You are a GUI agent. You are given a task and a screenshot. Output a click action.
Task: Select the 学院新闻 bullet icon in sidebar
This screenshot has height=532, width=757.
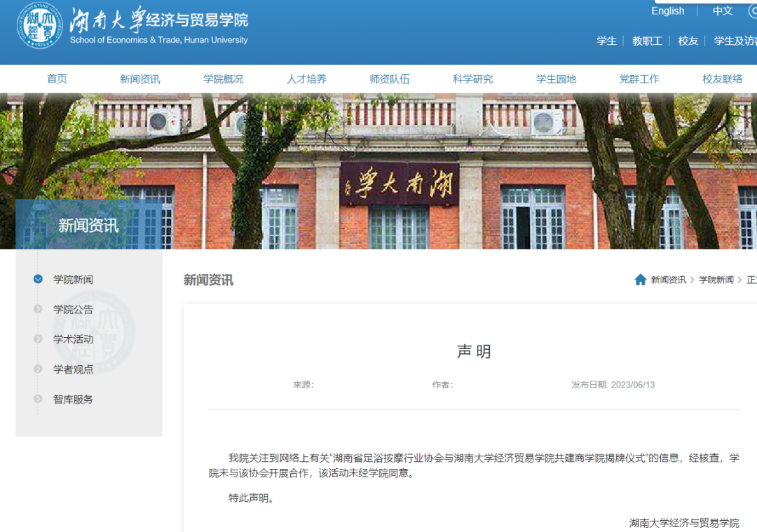tap(38, 279)
